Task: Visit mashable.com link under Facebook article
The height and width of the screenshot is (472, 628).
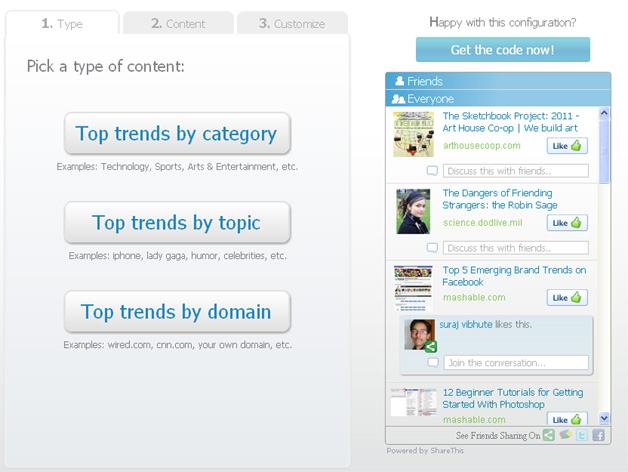Action: coord(474,297)
